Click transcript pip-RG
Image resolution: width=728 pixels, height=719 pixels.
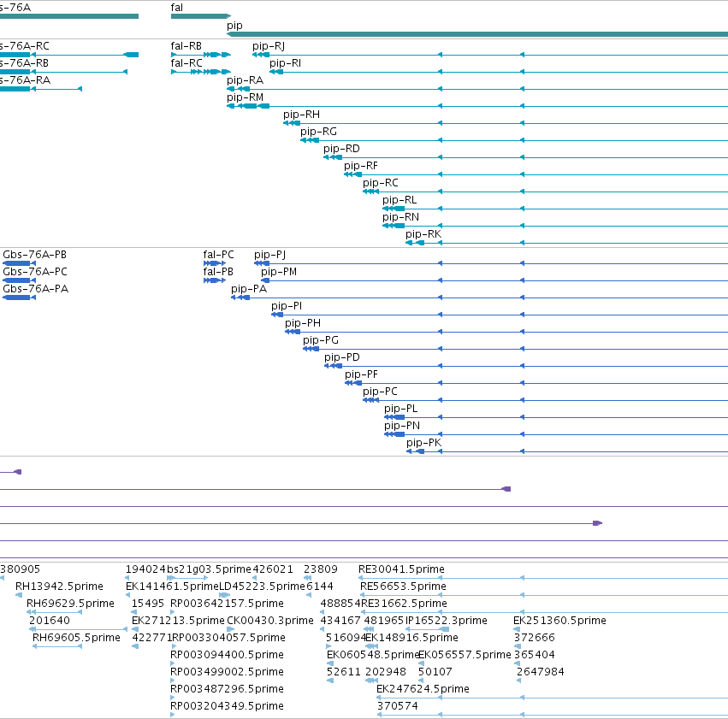click(514, 140)
